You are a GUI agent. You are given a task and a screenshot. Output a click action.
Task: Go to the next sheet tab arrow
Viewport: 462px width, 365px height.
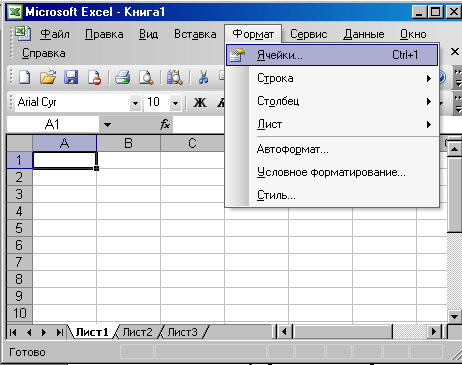coord(44,332)
